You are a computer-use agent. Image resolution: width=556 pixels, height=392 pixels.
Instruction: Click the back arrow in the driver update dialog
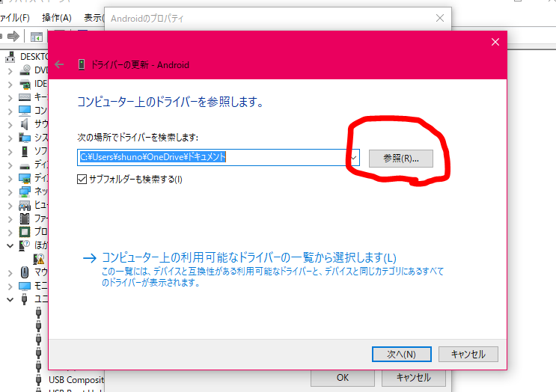coord(59,64)
